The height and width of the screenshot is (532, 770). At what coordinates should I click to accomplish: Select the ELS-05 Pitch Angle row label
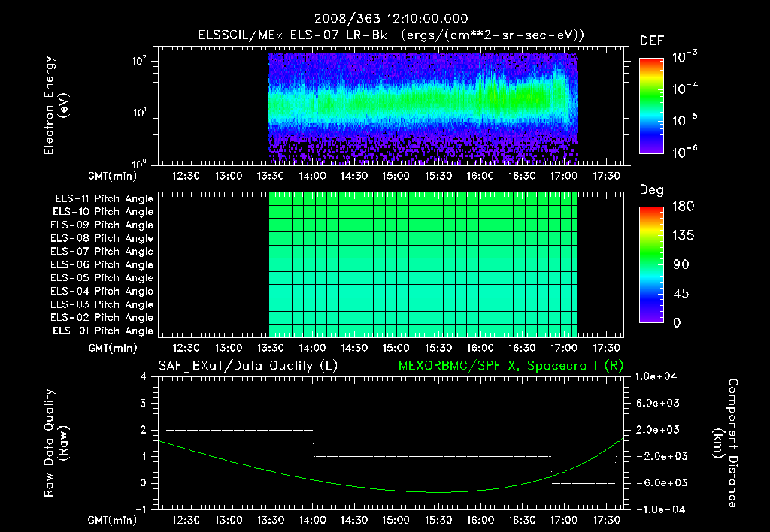pyautogui.click(x=102, y=278)
